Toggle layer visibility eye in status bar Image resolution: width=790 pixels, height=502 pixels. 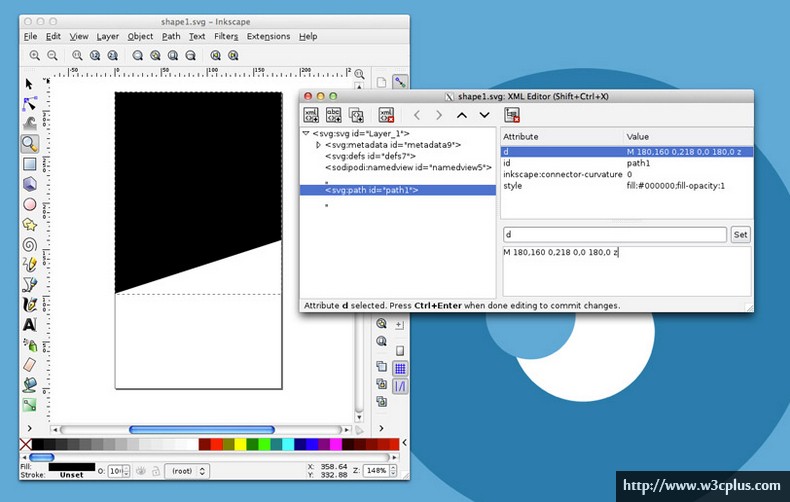[x=141, y=471]
